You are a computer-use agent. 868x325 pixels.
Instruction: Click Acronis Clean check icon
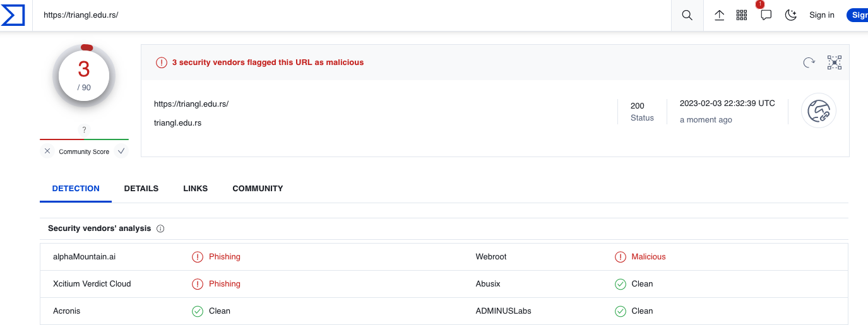pos(198,311)
